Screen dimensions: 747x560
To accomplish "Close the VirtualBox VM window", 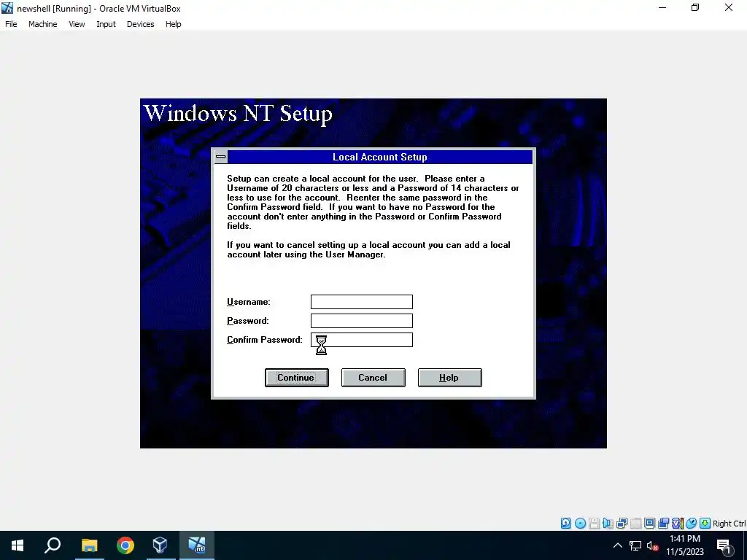I will [x=729, y=7].
